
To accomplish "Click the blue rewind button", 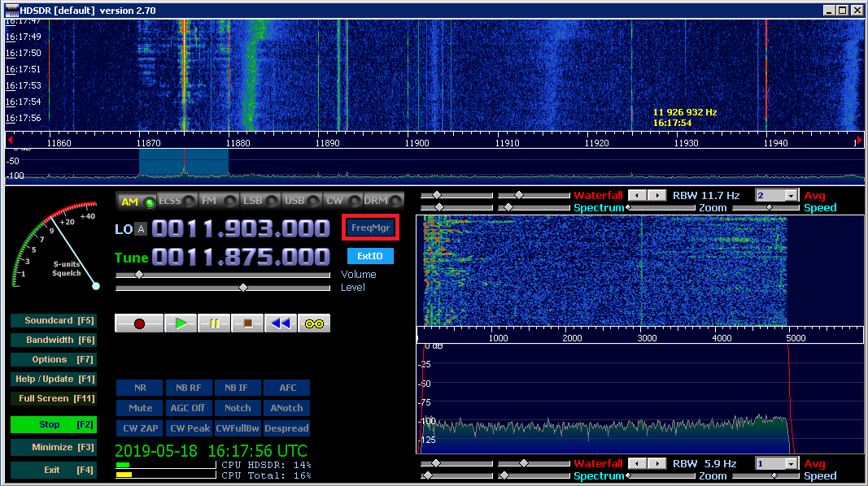I will pos(281,323).
